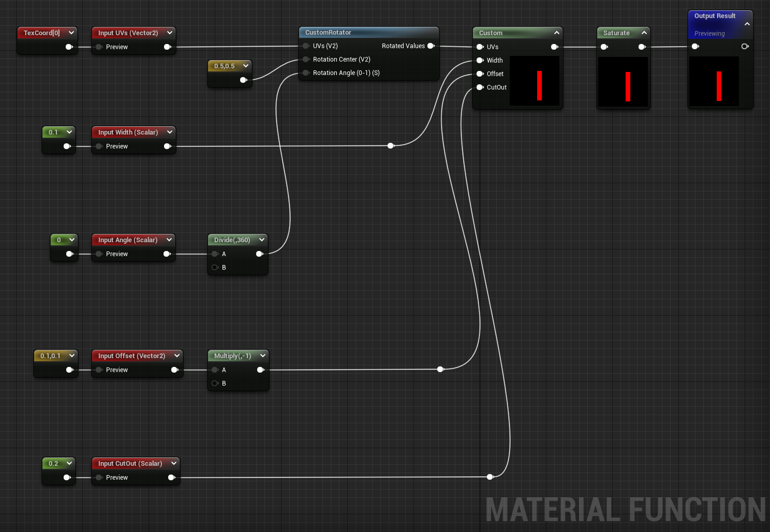Click the Offset input pin on the Custom node
This screenshot has height=532, width=770.
pyautogui.click(x=481, y=73)
